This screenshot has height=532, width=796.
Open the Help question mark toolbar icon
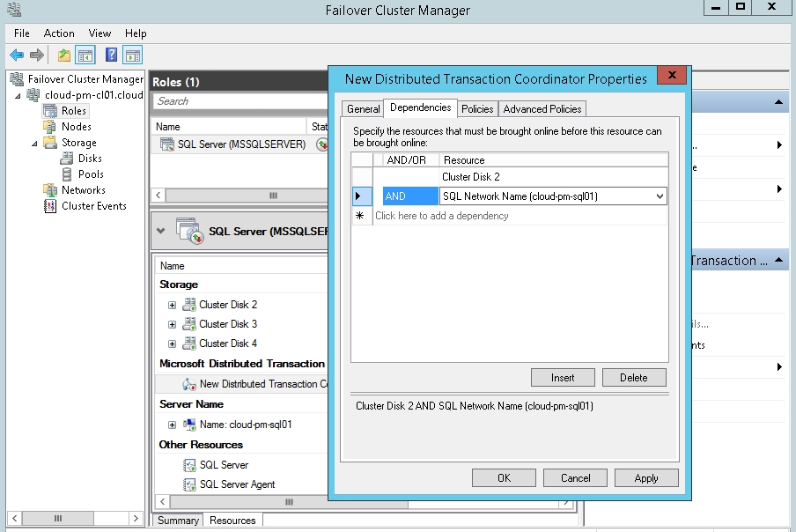pyautogui.click(x=111, y=55)
